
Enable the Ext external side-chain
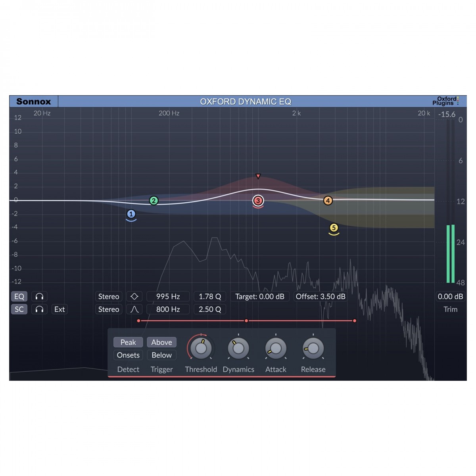pyautogui.click(x=59, y=309)
